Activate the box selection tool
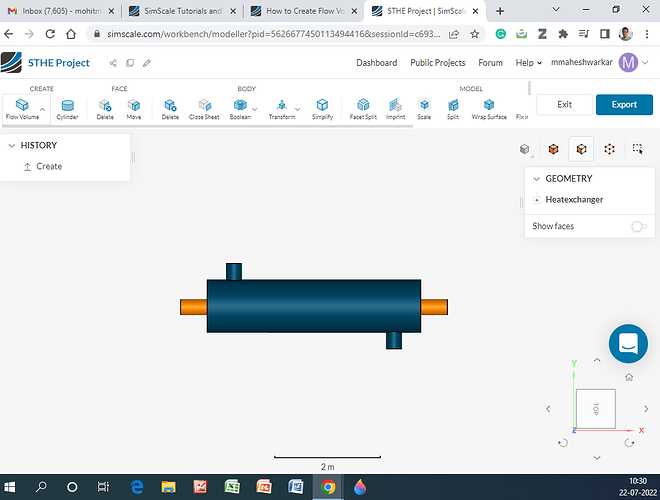Viewport: 660px width, 500px height. (x=637, y=149)
